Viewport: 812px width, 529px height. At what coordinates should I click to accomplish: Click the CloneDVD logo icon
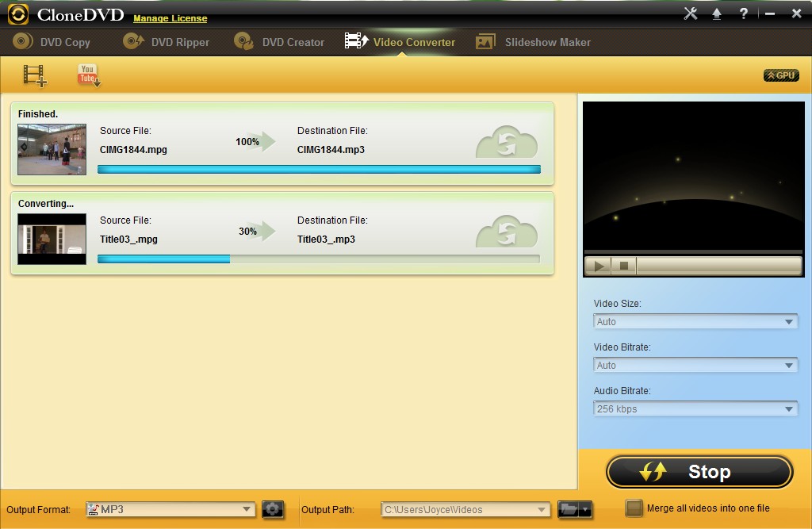click(18, 14)
